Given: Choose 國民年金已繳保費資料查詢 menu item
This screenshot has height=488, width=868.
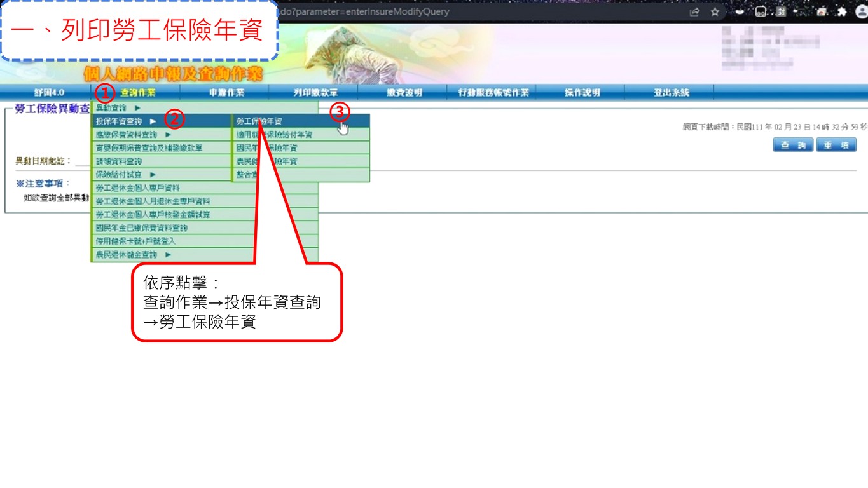Looking at the screenshot, I should (x=205, y=227).
